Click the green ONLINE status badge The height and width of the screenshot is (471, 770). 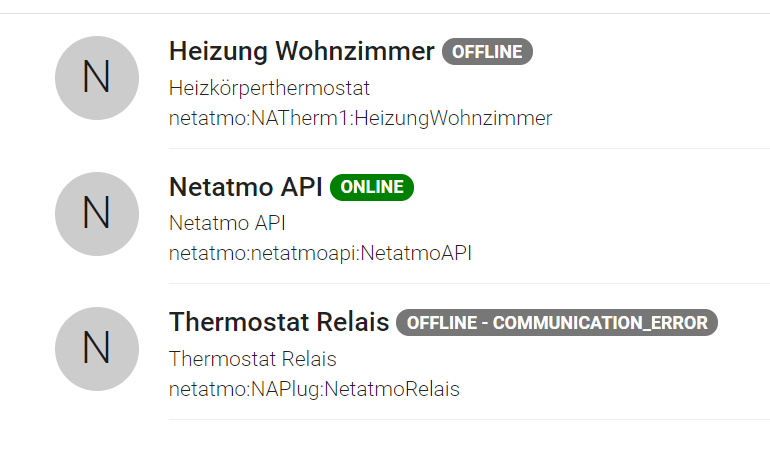click(x=372, y=187)
